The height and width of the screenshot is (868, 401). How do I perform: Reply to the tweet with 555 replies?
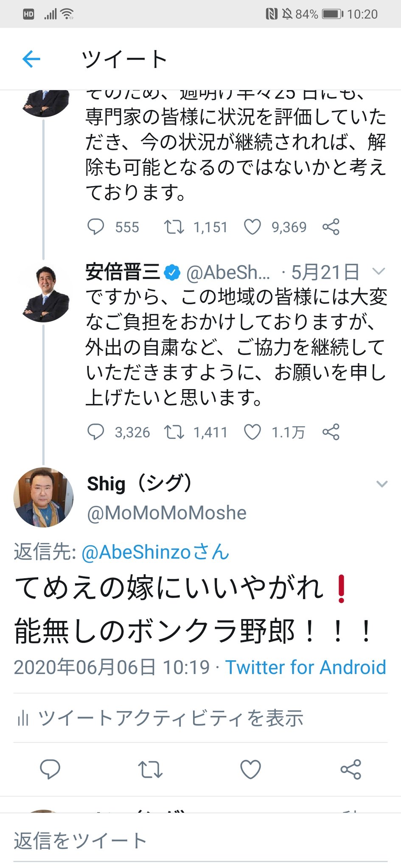[95, 227]
